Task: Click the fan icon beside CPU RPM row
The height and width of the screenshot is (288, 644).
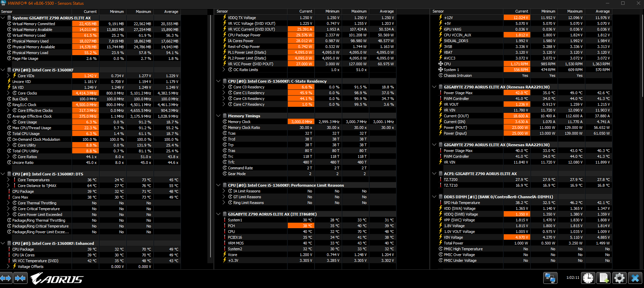Action: (x=441, y=64)
